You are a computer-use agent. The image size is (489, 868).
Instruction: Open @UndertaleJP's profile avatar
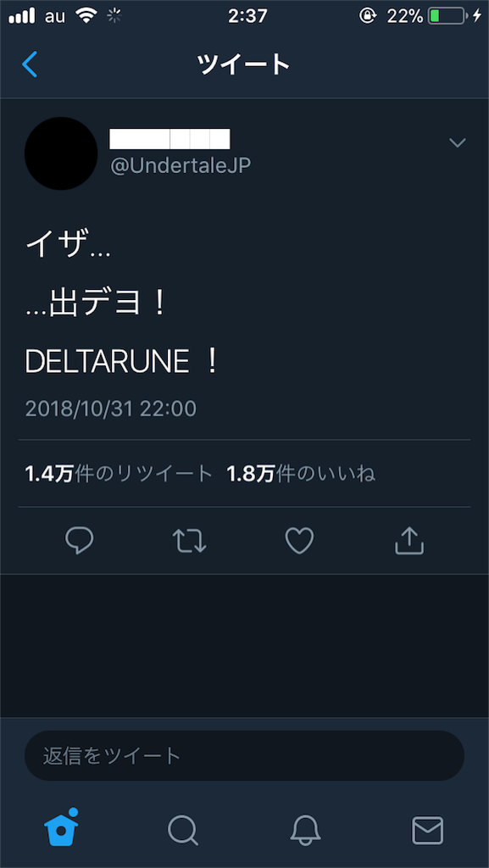coord(60,154)
